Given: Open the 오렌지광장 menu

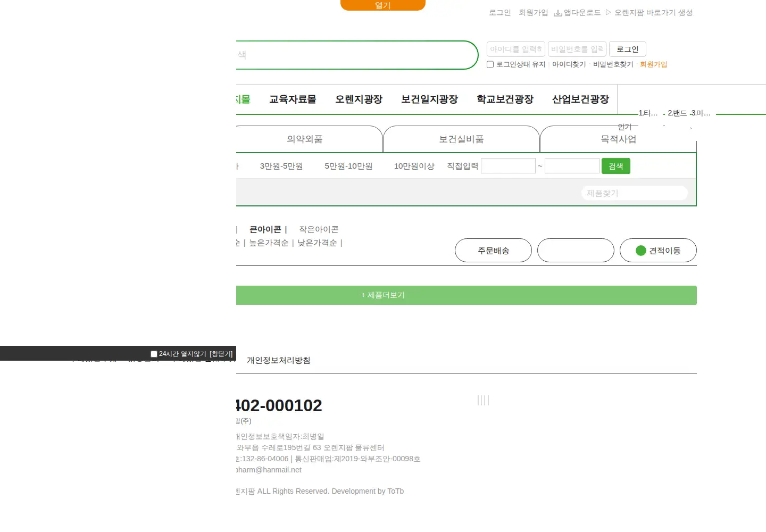Looking at the screenshot, I should 359,99.
